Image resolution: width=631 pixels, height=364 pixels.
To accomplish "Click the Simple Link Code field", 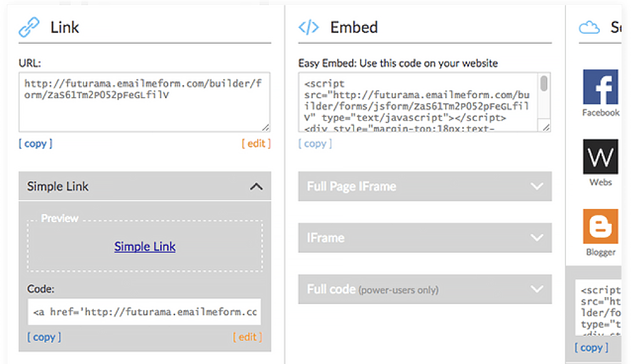I will point(144,311).
